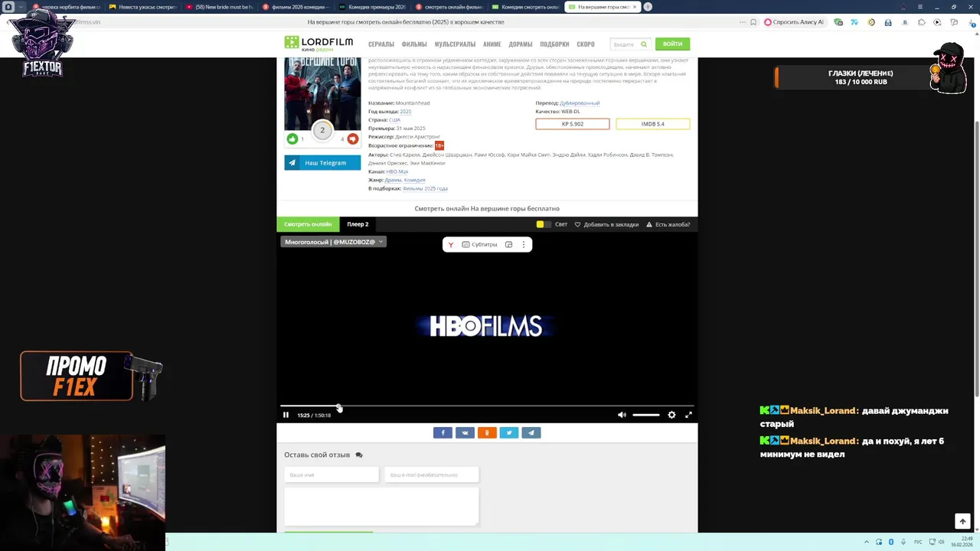
Task: Toggle the Свет light switch
Action: click(x=543, y=224)
